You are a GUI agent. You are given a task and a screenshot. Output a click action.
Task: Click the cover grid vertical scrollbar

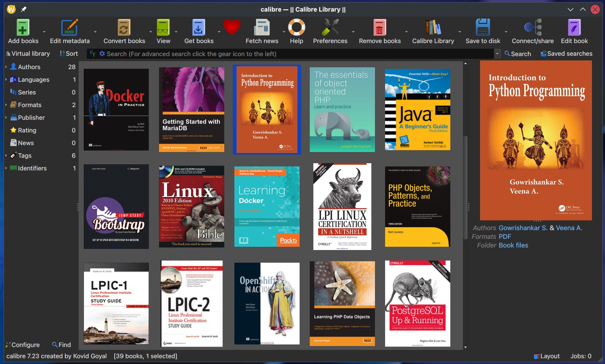pos(466,188)
